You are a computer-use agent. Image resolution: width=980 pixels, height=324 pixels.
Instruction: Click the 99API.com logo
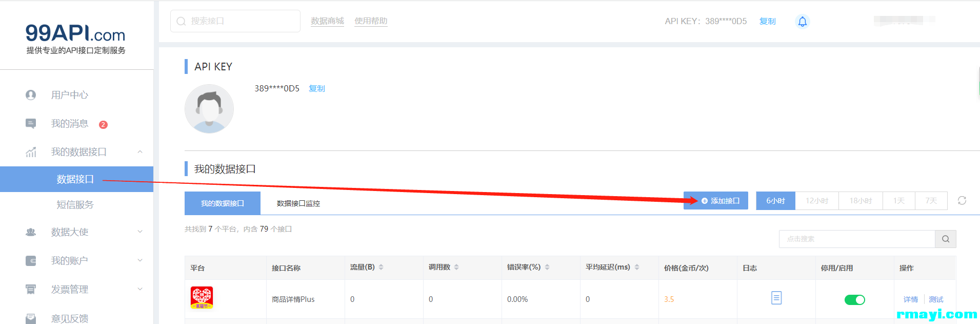coord(75,39)
